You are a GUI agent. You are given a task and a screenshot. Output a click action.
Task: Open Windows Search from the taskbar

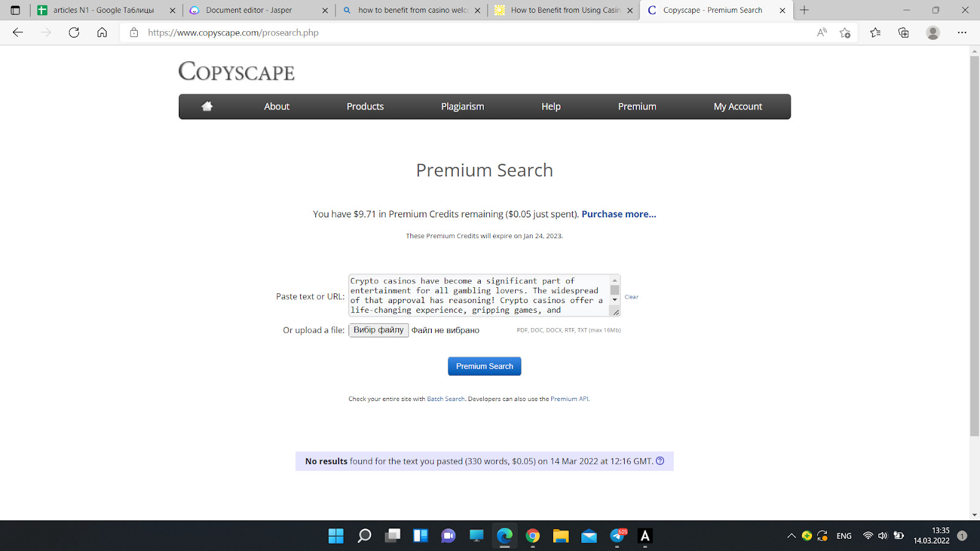tap(364, 536)
